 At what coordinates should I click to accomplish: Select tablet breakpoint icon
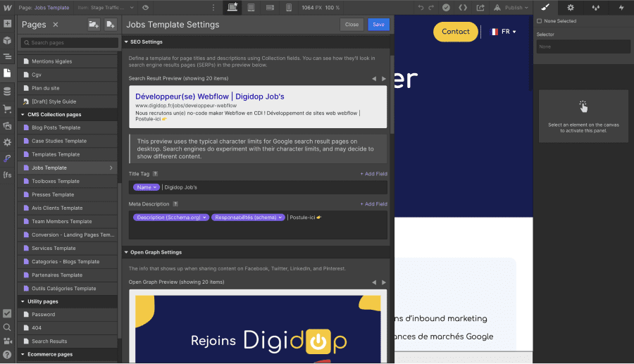pyautogui.click(x=251, y=7)
